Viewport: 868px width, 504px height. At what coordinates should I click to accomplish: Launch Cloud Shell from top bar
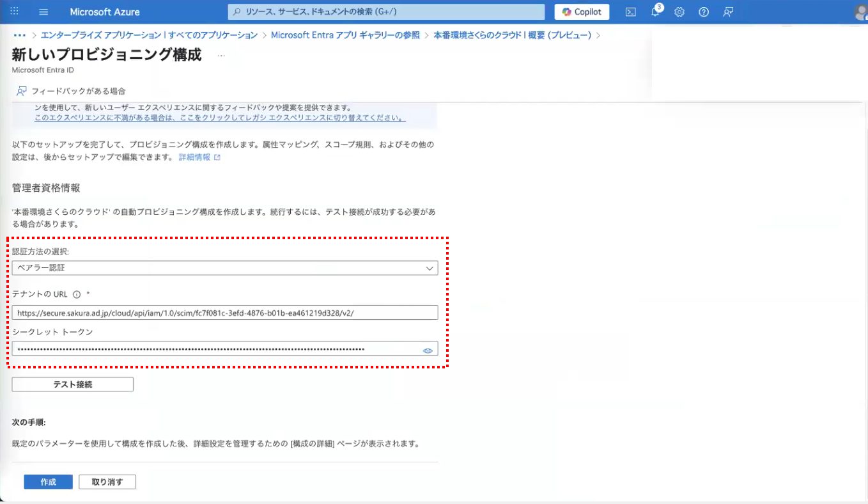click(630, 12)
